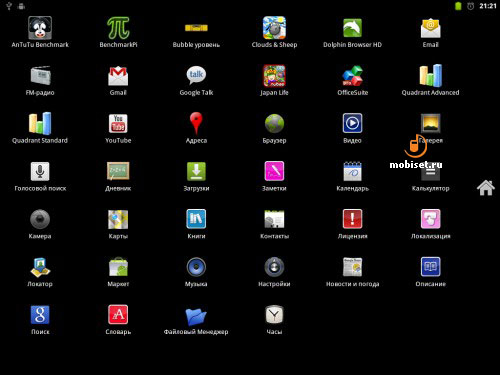Tap the battery indicator in status bar

pyautogui.click(x=458, y=6)
